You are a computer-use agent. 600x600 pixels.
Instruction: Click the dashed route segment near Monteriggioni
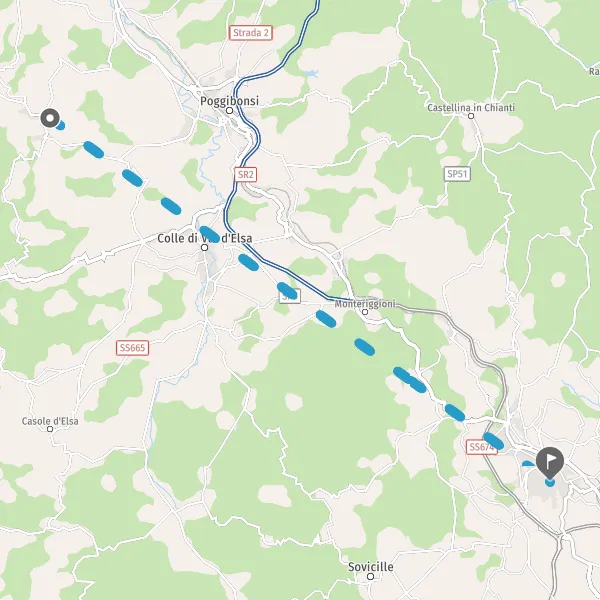coord(326,319)
